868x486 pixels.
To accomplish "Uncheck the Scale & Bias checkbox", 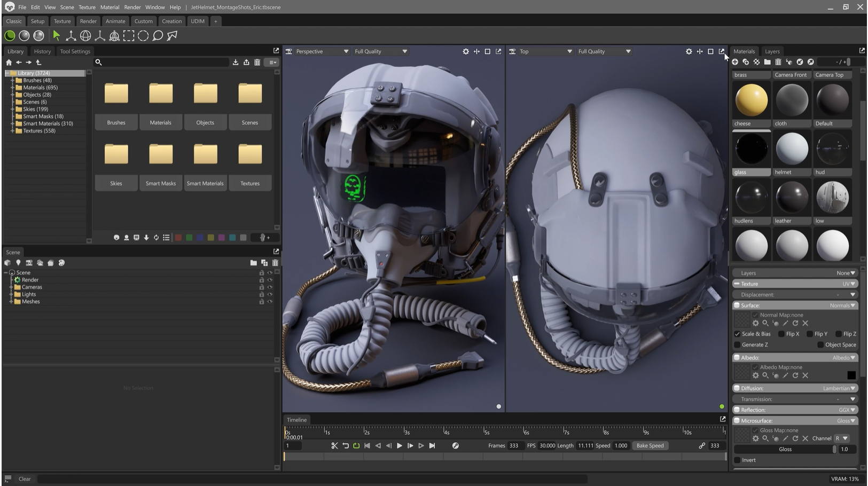I will click(x=737, y=334).
